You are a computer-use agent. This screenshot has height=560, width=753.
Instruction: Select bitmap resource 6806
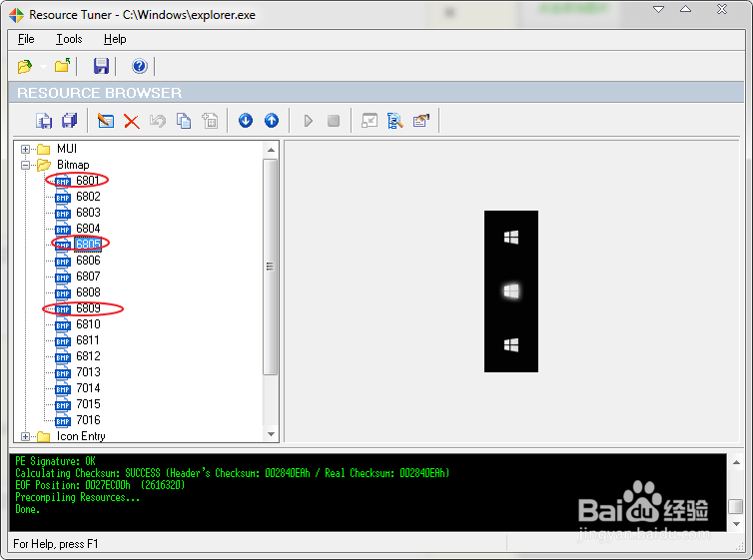click(88, 261)
